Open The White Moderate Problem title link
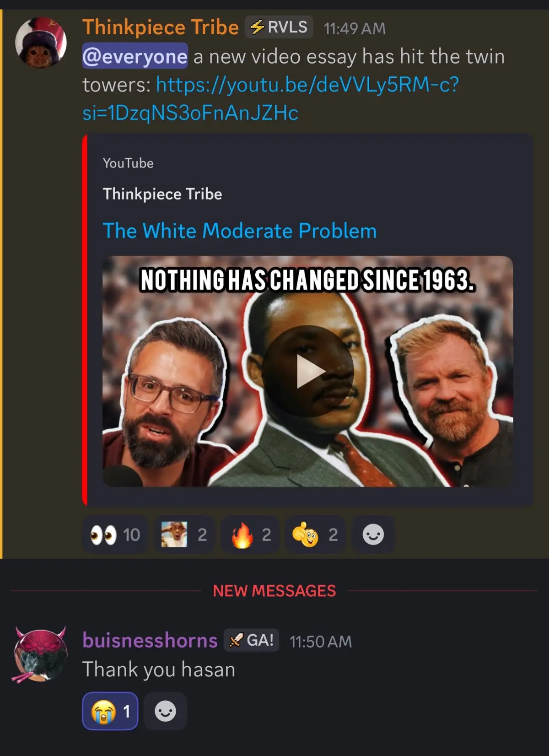549x756 pixels. click(240, 231)
